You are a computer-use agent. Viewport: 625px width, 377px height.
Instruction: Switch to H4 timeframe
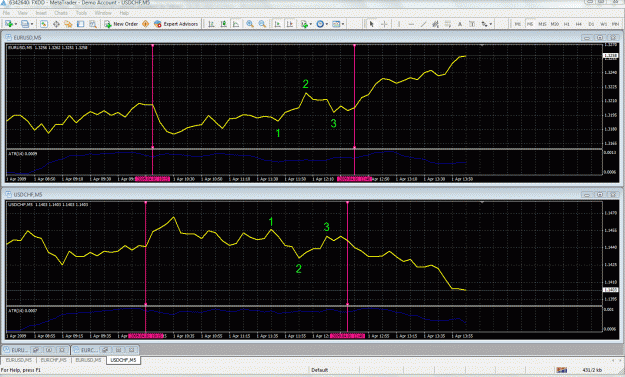[x=579, y=24]
